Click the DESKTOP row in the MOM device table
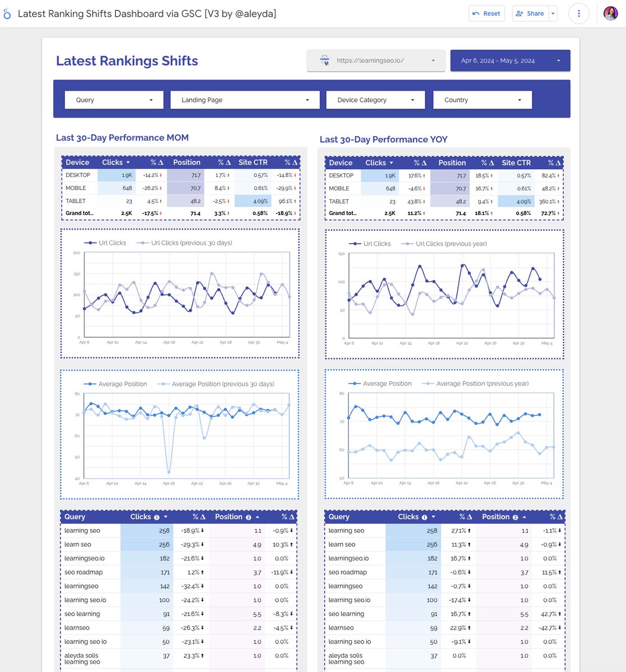Viewport: 626px width, 672px height. pyautogui.click(x=181, y=175)
